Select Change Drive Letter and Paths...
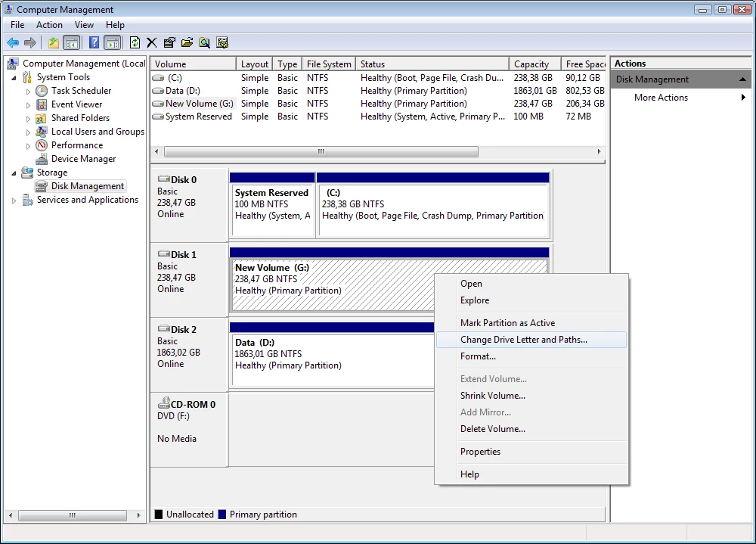Screen dimensions: 756x544 tap(531, 339)
